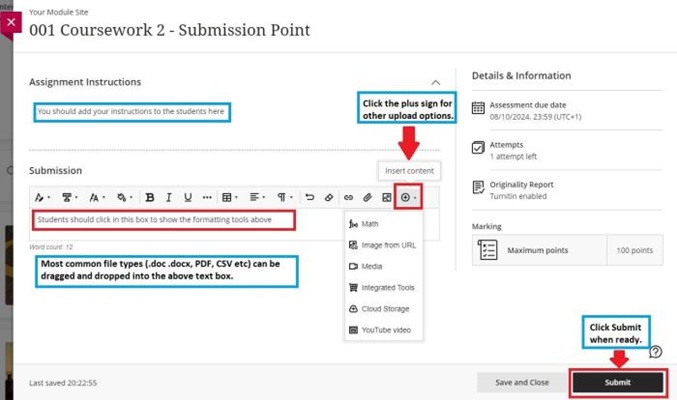
Task: Click the instructions text to students
Action: 131,111
